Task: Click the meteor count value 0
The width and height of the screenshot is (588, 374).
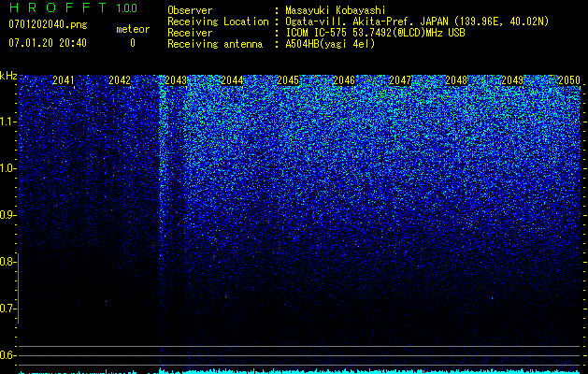Action: (x=133, y=43)
